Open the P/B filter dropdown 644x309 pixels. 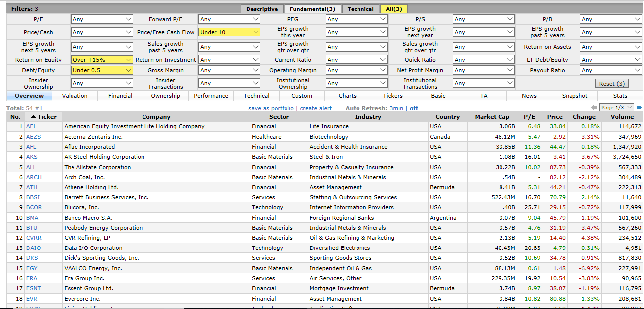pos(611,19)
